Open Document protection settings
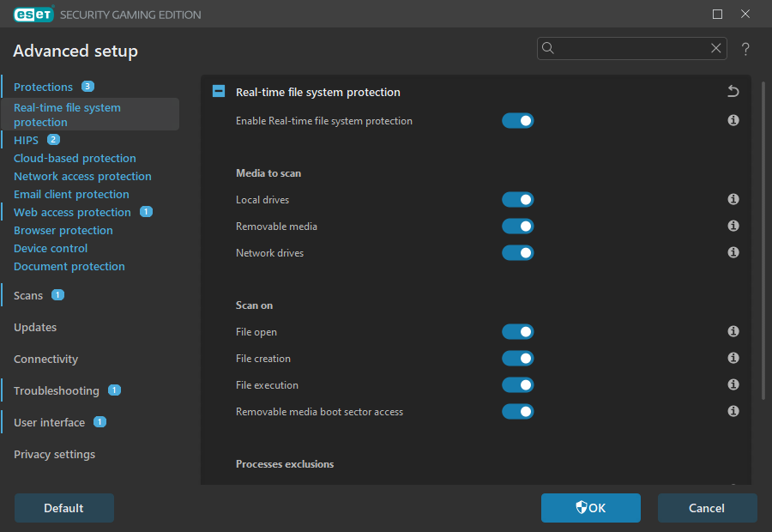The width and height of the screenshot is (772, 532). 69,267
